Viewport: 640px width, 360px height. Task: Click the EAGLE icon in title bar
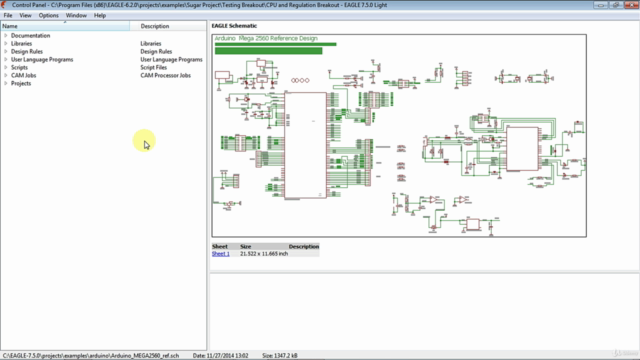(4, 5)
